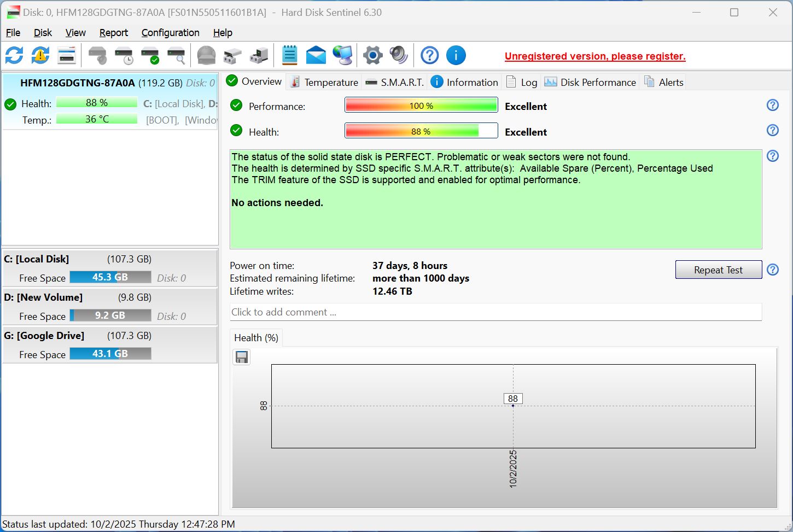Open the Information circle icon
The image size is (793, 532).
pos(456,55)
